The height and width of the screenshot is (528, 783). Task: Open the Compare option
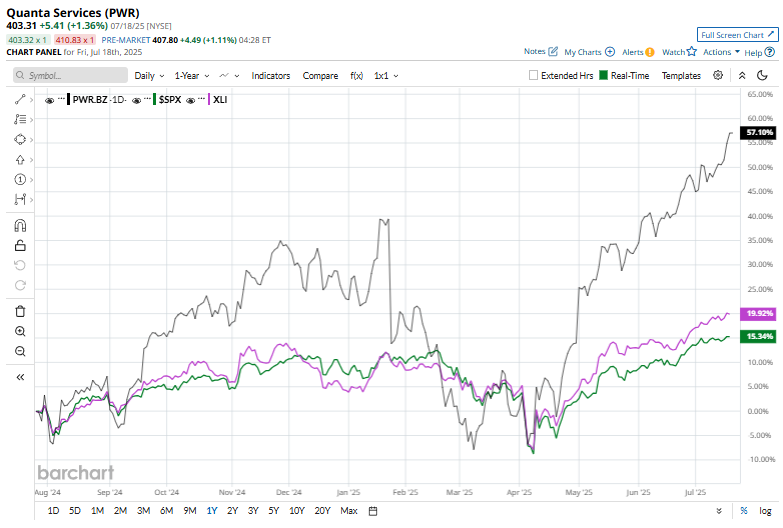coord(320,76)
